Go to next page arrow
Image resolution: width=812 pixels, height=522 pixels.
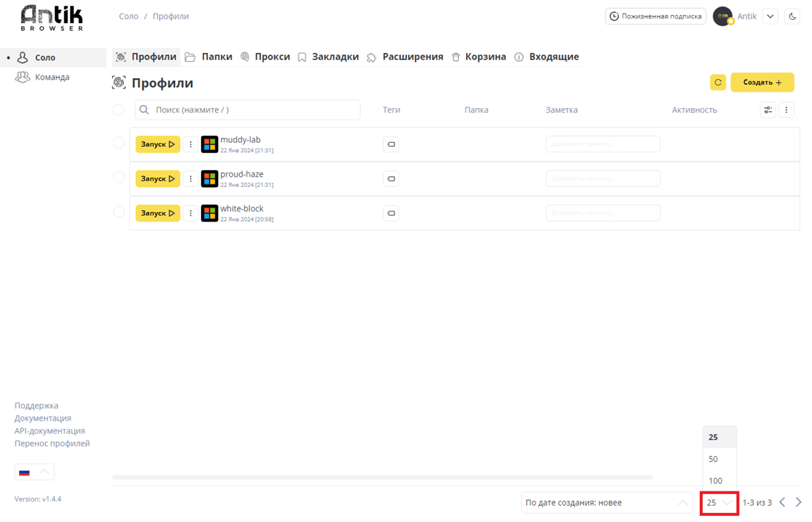(798, 502)
